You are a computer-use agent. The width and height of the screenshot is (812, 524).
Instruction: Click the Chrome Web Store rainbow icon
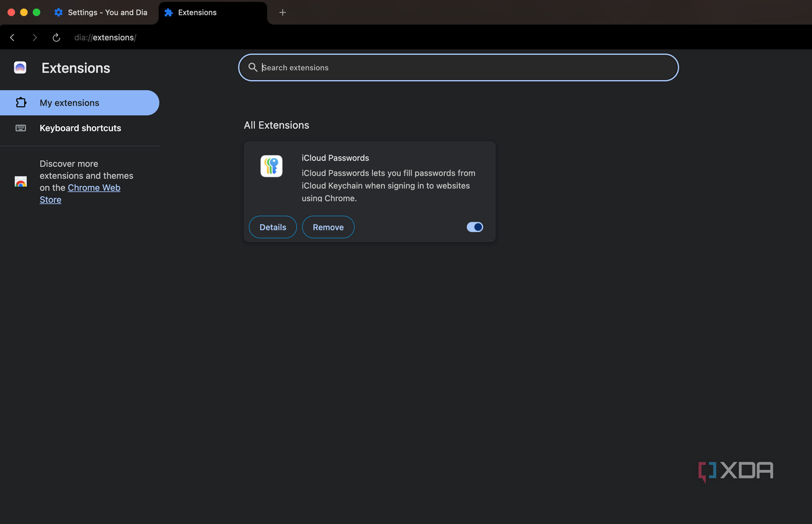click(20, 181)
